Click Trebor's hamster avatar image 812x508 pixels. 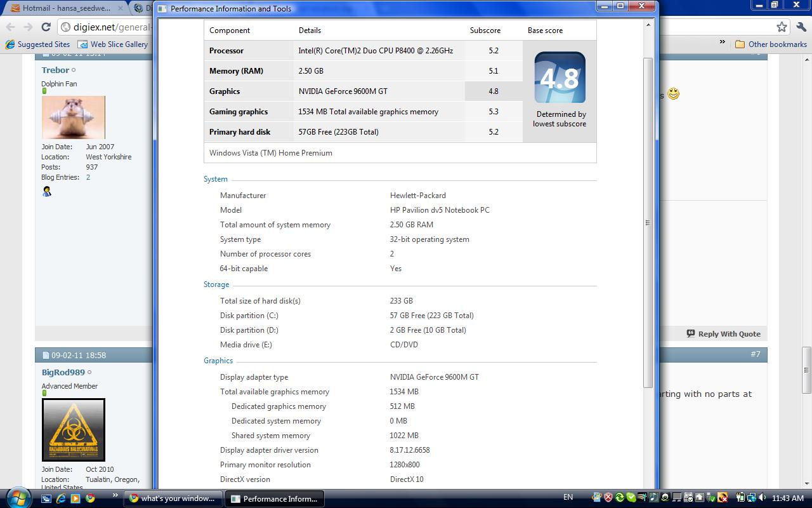tap(74, 117)
